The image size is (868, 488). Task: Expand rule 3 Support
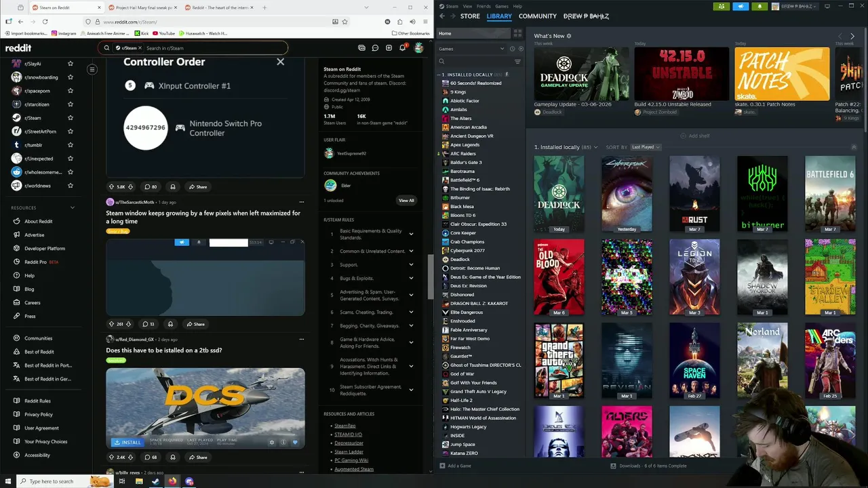(x=411, y=264)
